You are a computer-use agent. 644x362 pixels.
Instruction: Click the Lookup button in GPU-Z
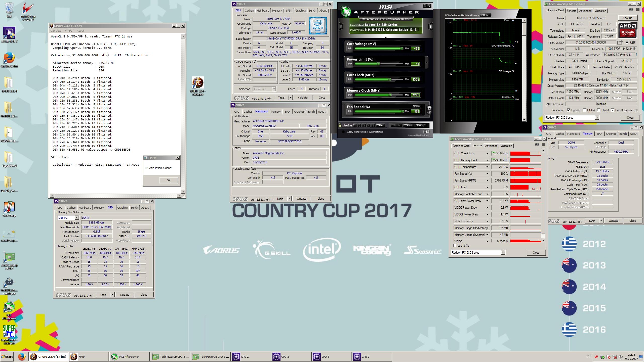click(628, 18)
